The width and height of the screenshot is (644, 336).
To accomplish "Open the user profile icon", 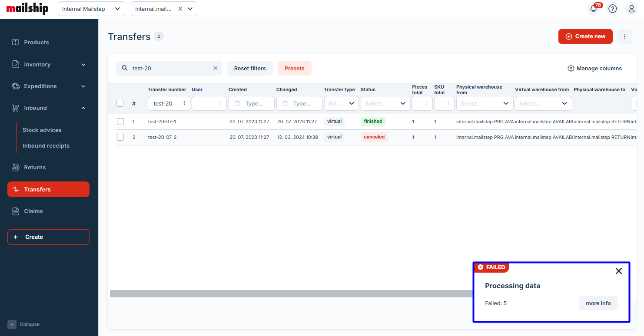I will pyautogui.click(x=631, y=9).
